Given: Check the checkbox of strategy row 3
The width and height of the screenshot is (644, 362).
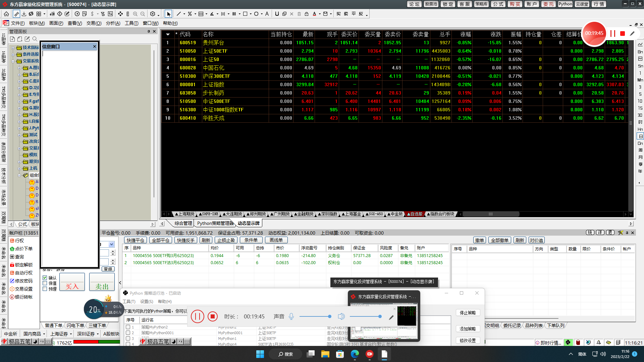Looking at the screenshot, I should click(128, 339).
